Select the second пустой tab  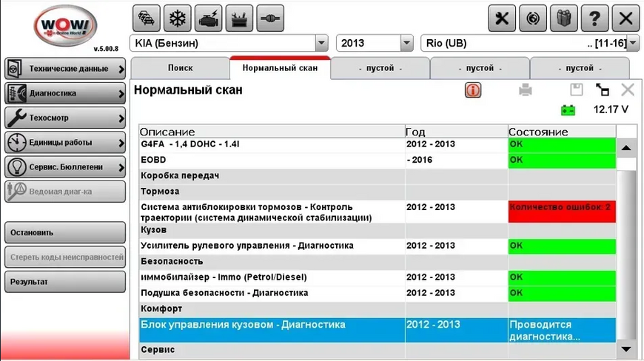point(480,68)
